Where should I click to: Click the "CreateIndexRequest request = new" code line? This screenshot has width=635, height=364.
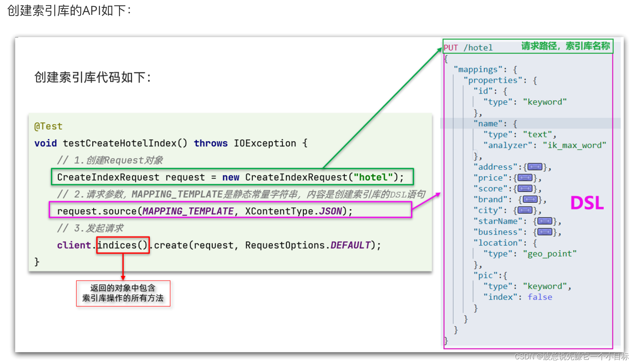[230, 177]
